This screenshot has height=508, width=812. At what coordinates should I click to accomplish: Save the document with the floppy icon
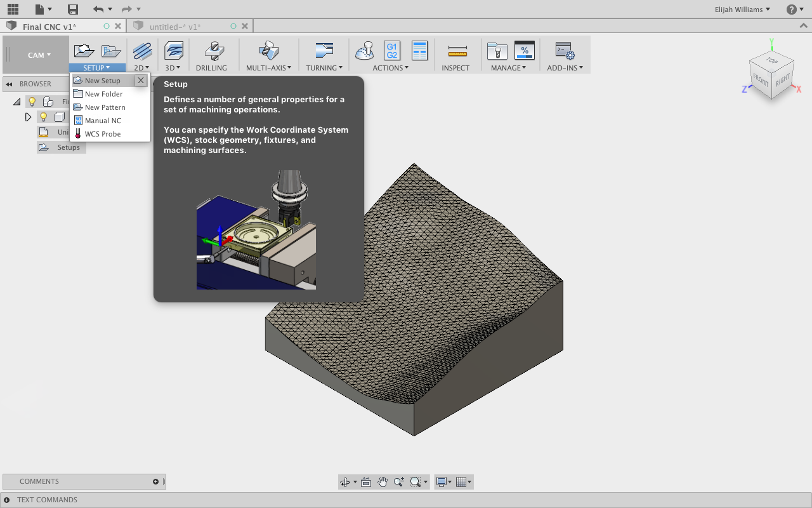click(73, 9)
